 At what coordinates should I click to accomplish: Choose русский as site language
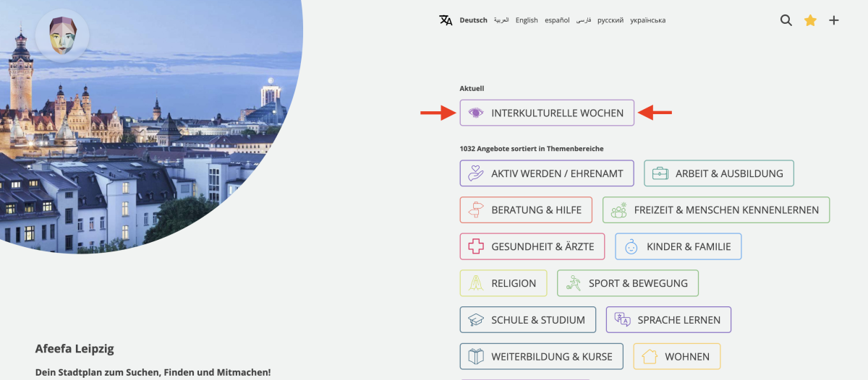tap(610, 20)
